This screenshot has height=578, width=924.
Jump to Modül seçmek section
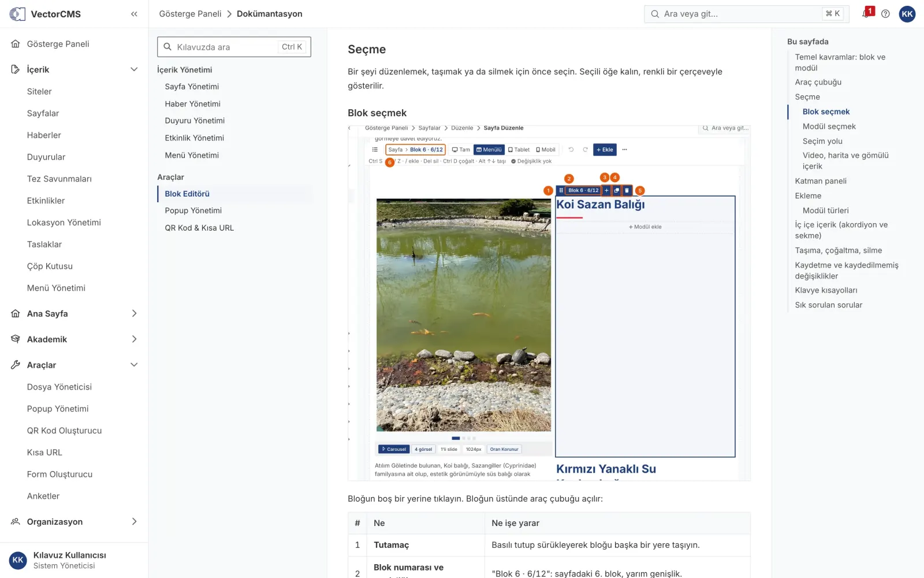829,127
